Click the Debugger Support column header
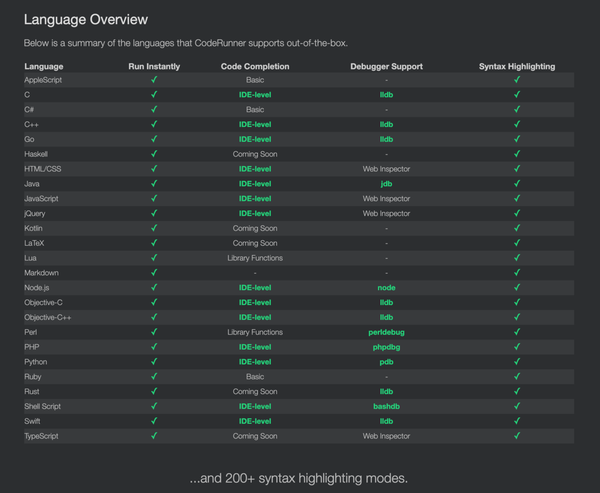 [386, 66]
